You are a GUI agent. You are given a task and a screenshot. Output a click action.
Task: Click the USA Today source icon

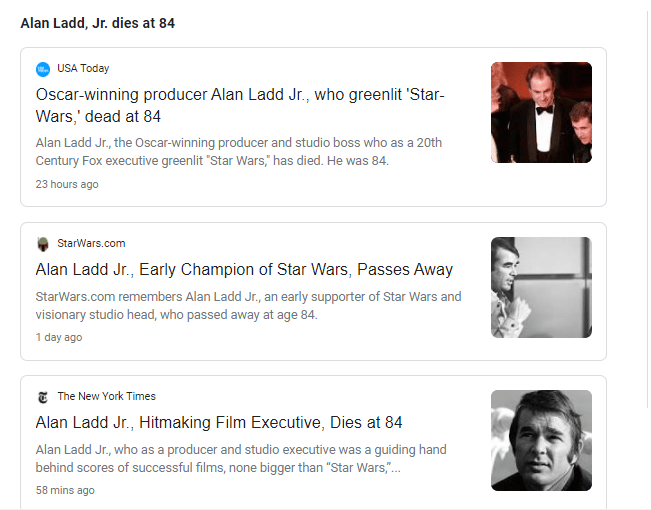tap(43, 69)
